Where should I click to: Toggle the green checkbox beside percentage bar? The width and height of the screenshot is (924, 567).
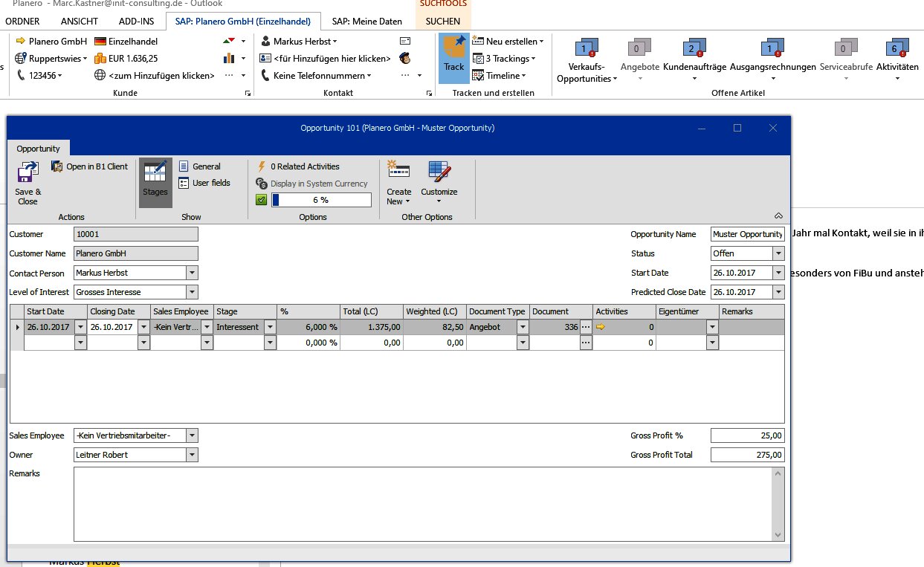[x=261, y=200]
